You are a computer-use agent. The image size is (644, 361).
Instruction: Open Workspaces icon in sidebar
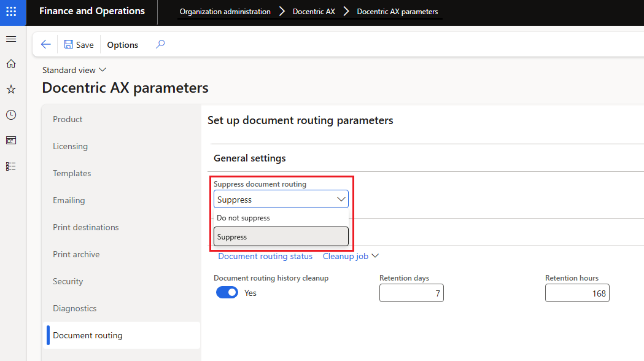[10, 141]
